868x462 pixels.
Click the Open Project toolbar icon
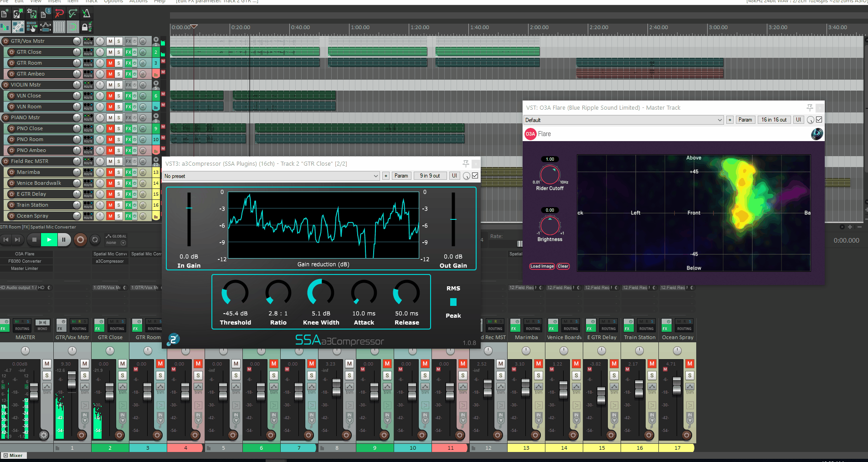18,14
